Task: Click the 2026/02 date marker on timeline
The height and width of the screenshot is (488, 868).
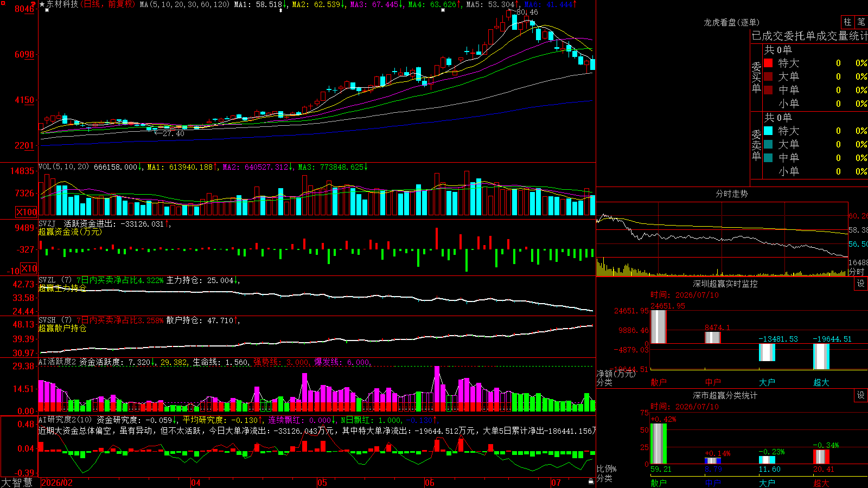Action: (57, 483)
